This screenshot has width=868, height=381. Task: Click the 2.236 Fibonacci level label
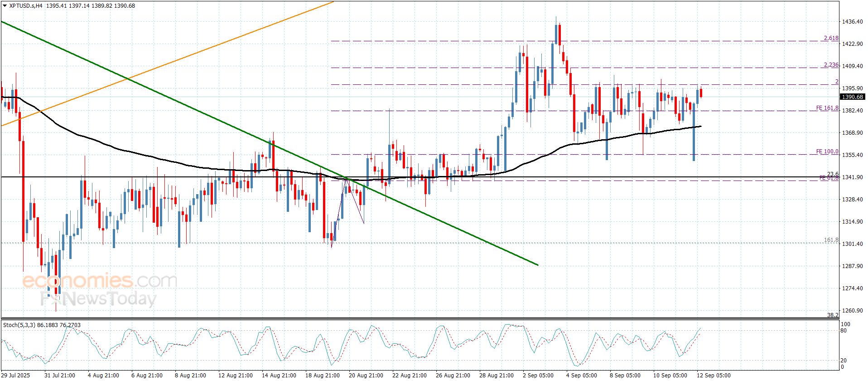click(x=831, y=65)
